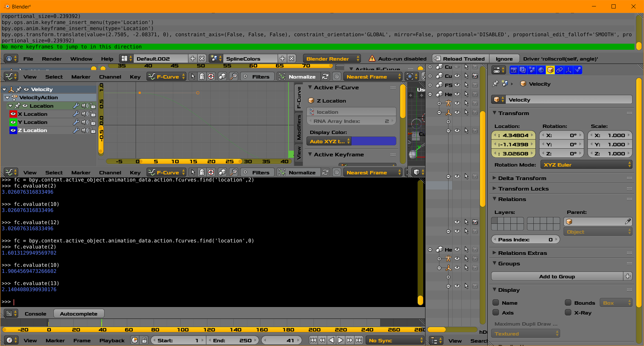Play the animation in reverse

point(331,340)
